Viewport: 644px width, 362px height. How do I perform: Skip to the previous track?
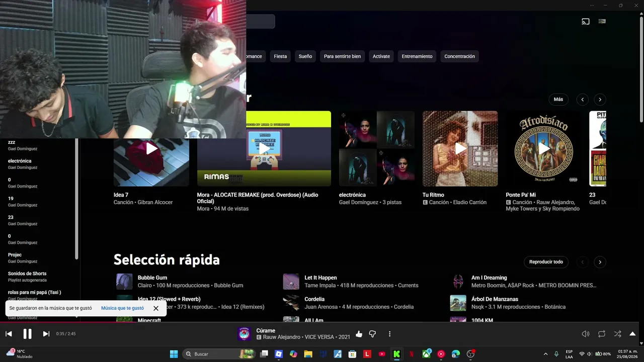point(9,334)
